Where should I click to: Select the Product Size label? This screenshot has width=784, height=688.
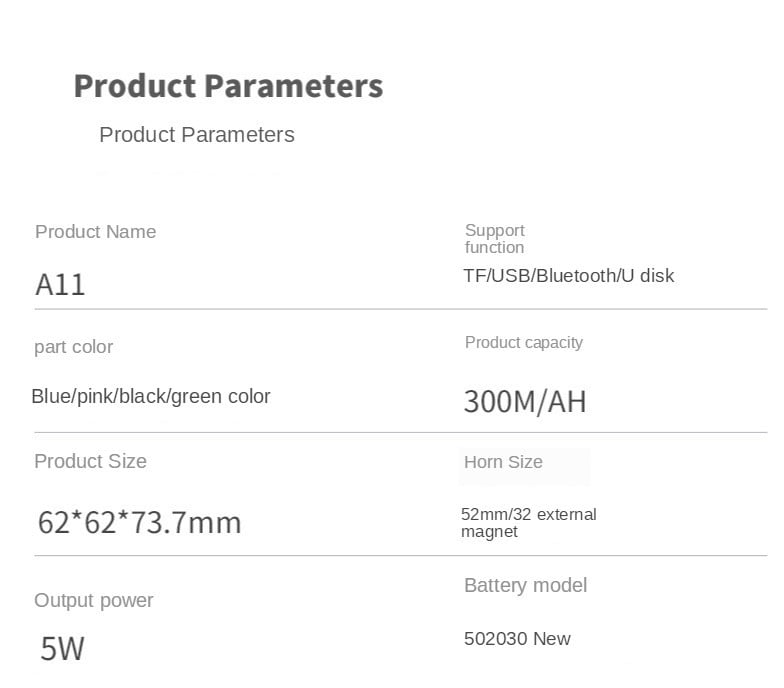coord(90,461)
